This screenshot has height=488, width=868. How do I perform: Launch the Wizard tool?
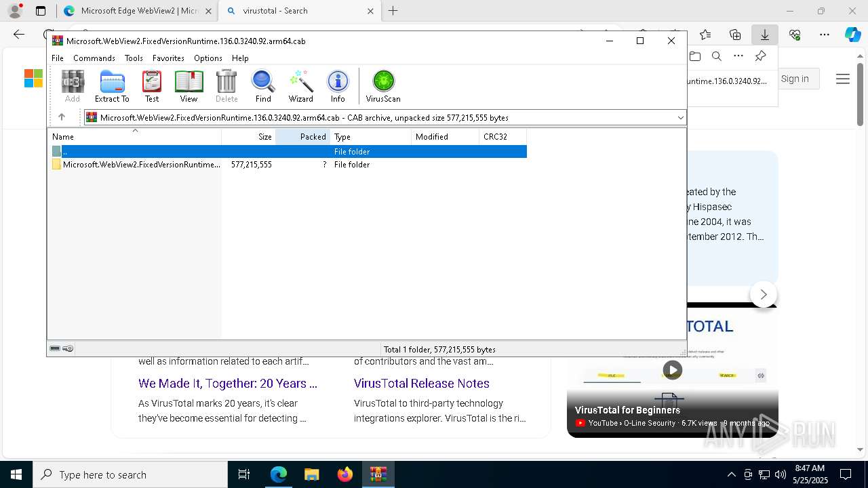[300, 86]
